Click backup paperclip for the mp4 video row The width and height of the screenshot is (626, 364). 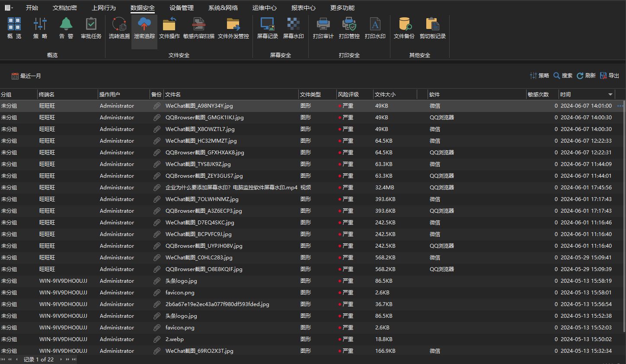tap(156, 188)
